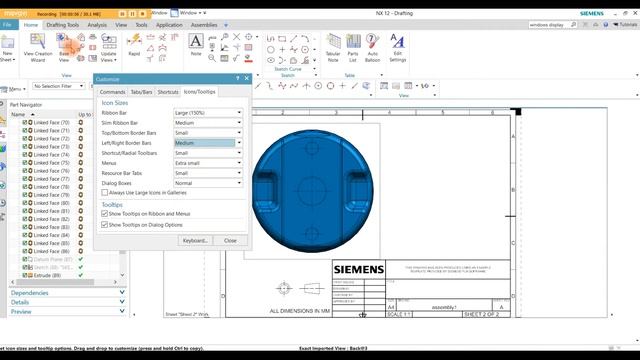This screenshot has height=360, width=640.
Task: Open the File menu
Action: 8,25
